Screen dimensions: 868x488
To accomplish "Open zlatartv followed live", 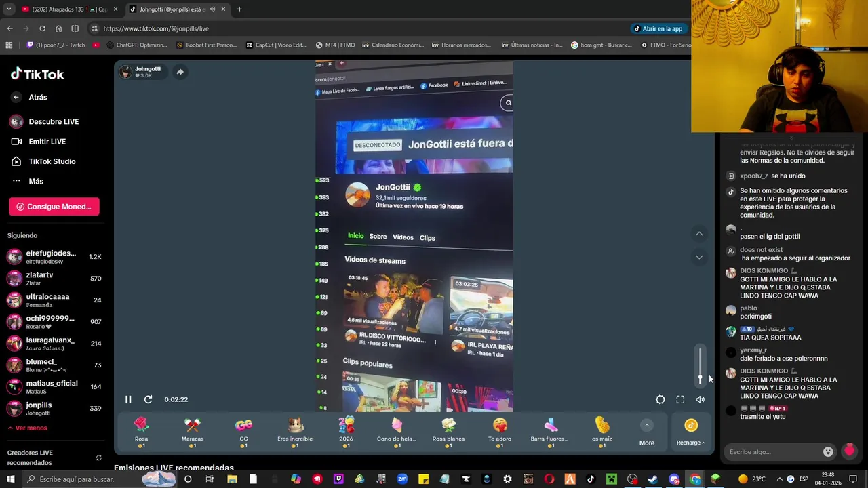I will tap(54, 279).
